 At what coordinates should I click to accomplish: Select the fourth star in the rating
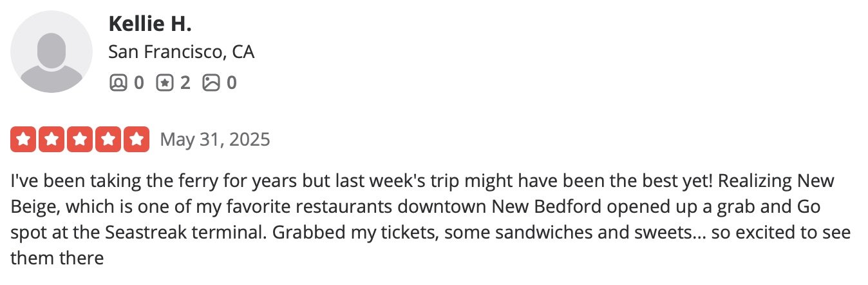click(x=108, y=139)
